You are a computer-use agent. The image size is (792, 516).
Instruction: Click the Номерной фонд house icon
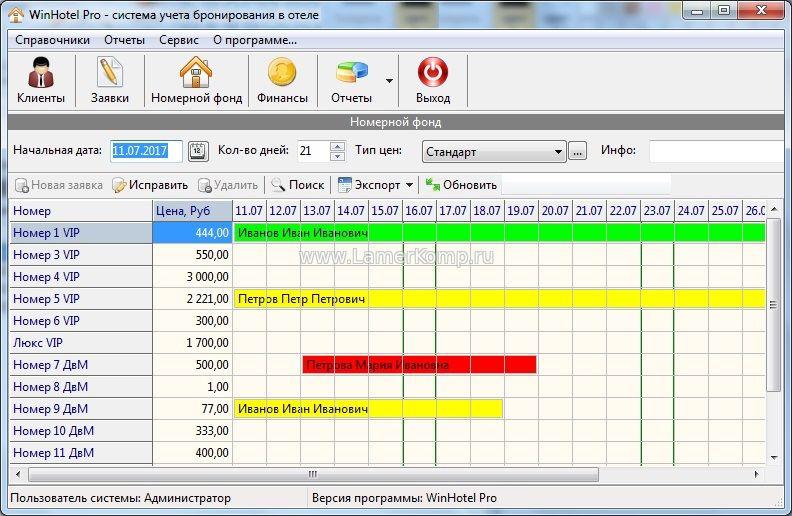[x=196, y=75]
